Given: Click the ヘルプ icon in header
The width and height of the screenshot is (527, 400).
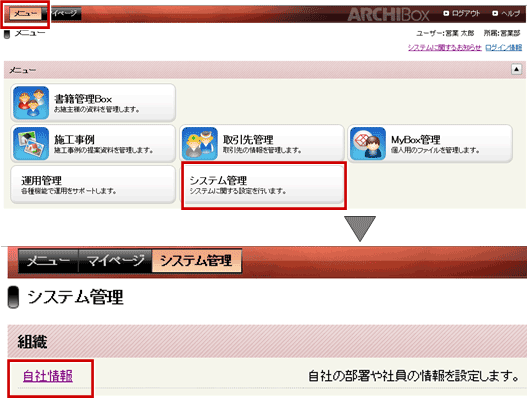Looking at the screenshot, I should click(495, 13).
